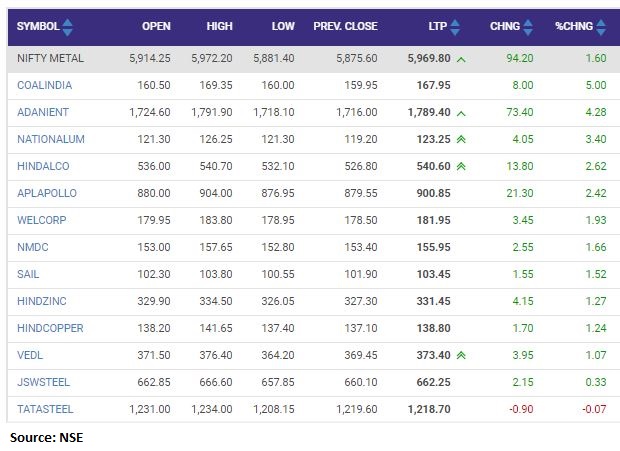Click the up-arrow indicator in VEDL row

tap(461, 355)
